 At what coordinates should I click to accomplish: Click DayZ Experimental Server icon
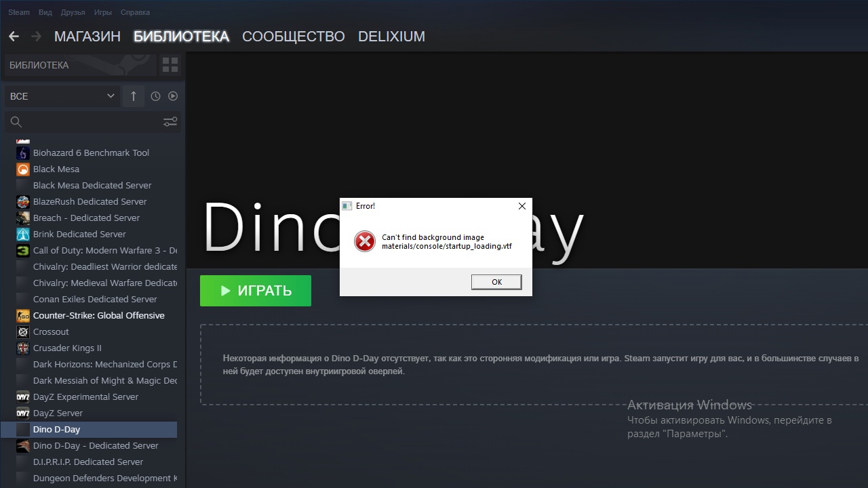(23, 396)
